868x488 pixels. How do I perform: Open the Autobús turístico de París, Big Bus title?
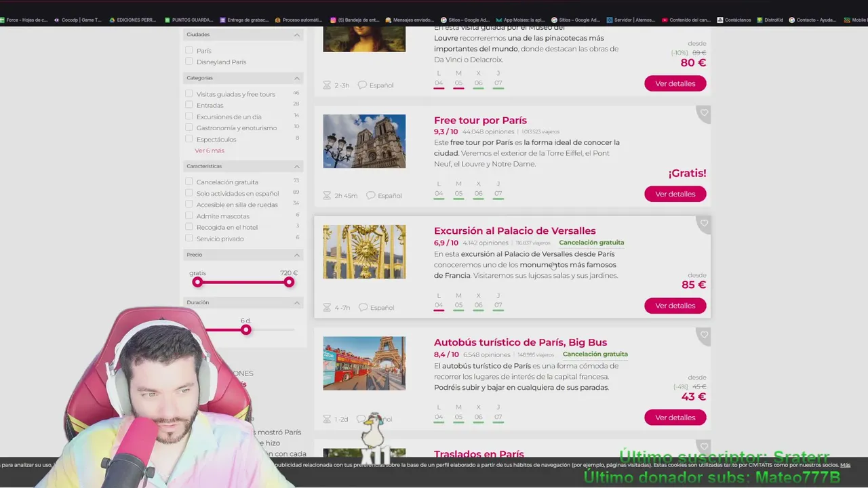pyautogui.click(x=520, y=342)
